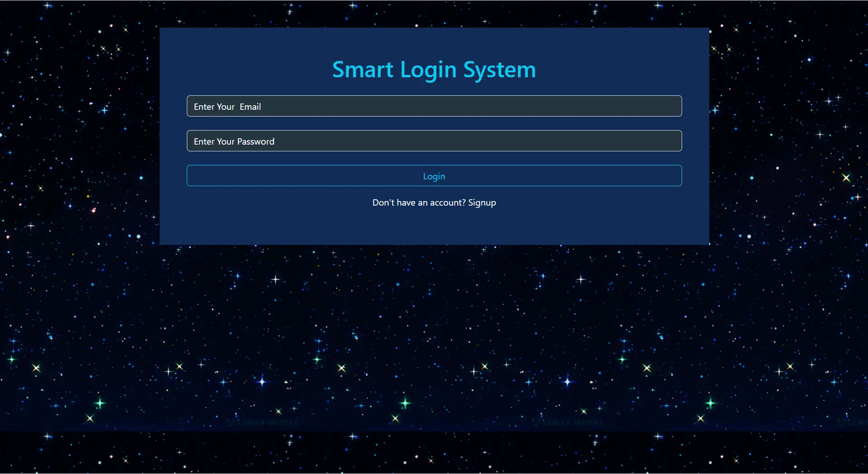Click the "Enter Your Password" placeholder text
868x474 pixels.
(x=234, y=141)
